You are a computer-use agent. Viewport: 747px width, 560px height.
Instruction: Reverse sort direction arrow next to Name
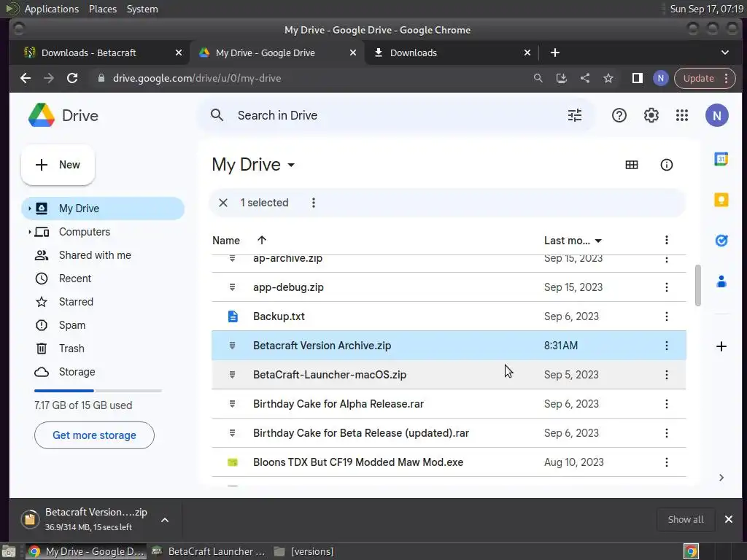click(262, 240)
